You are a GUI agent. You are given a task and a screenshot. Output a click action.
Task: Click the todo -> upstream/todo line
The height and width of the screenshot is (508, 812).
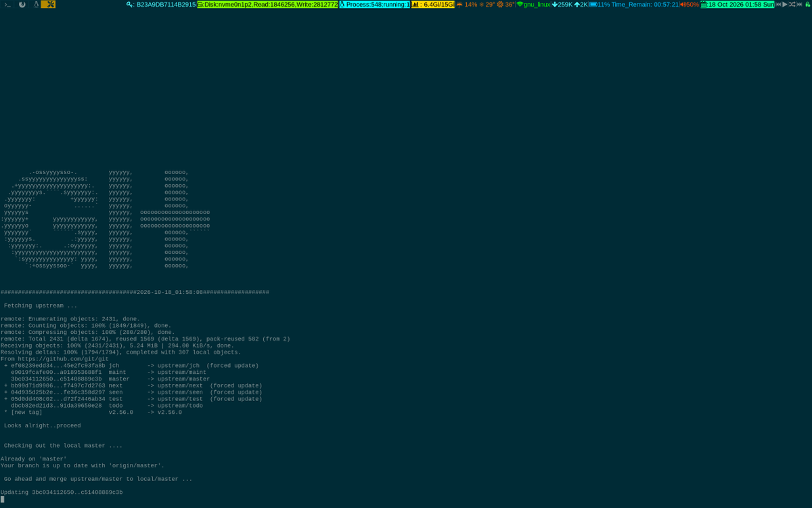click(x=107, y=406)
